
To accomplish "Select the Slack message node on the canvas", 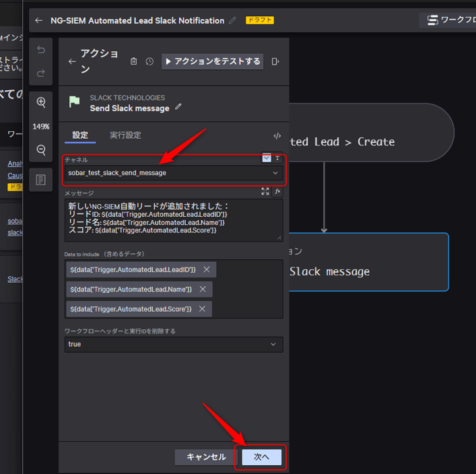I will [368, 262].
